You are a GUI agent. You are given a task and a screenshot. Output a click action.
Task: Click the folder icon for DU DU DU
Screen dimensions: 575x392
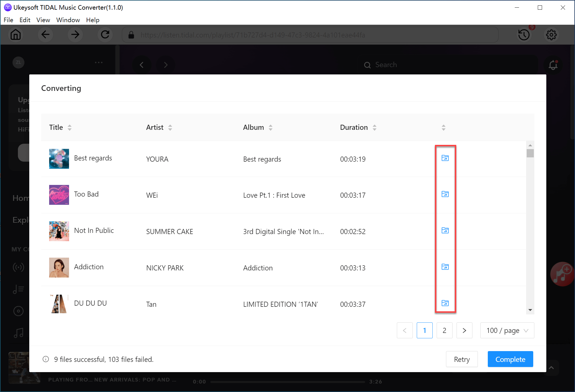point(445,303)
